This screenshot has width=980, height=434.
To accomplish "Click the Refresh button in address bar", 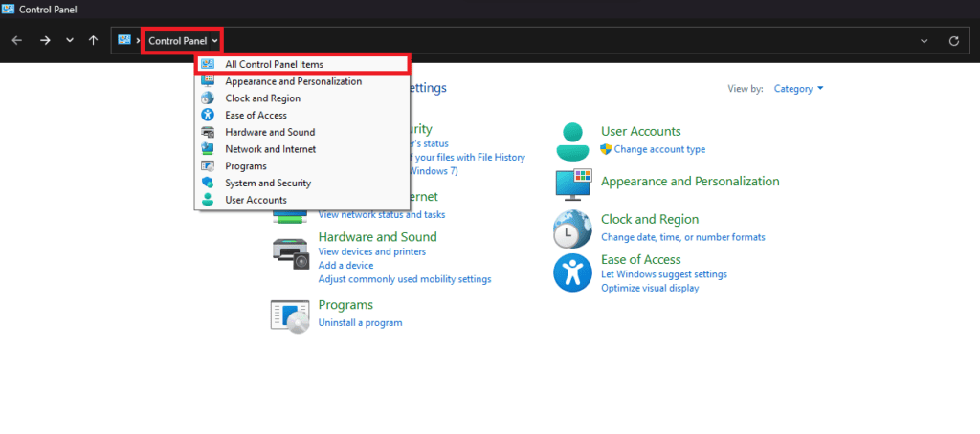I will click(x=953, y=41).
